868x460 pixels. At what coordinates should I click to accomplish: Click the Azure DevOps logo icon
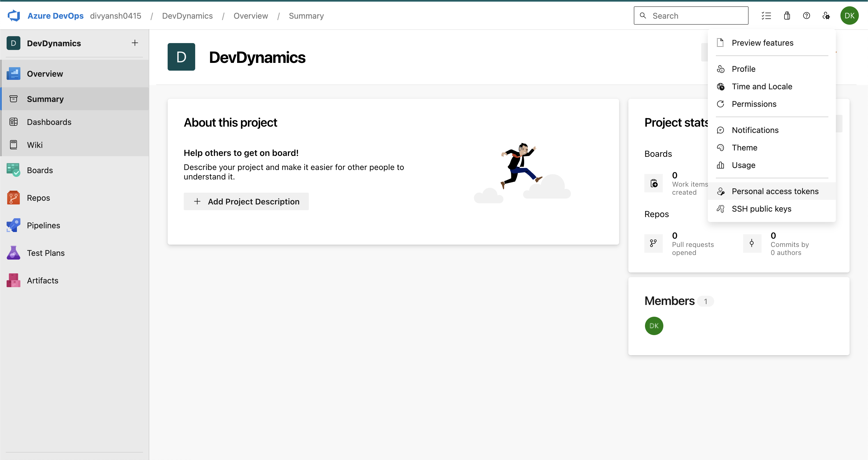click(14, 16)
